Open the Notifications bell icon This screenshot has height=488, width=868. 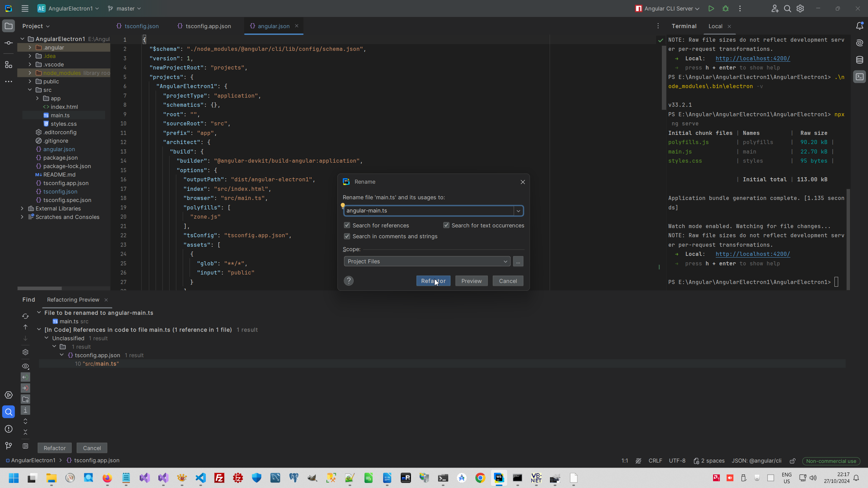(860, 26)
